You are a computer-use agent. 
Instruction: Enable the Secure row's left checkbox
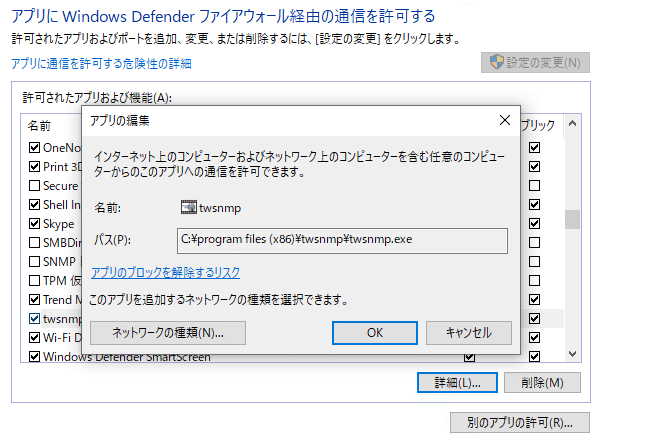click(x=35, y=185)
